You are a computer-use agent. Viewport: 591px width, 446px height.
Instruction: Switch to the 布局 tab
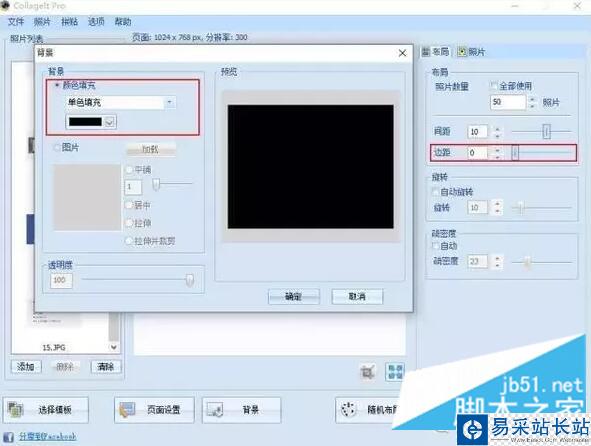click(436, 52)
